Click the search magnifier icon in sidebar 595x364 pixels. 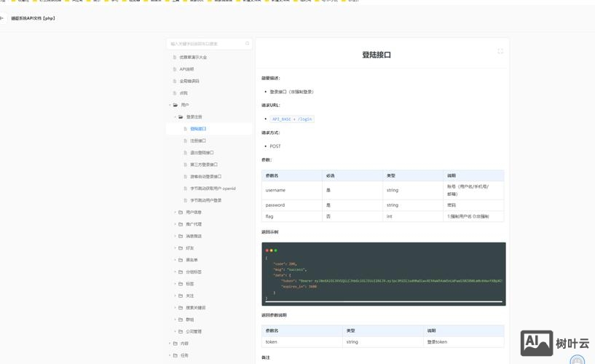pyautogui.click(x=248, y=44)
